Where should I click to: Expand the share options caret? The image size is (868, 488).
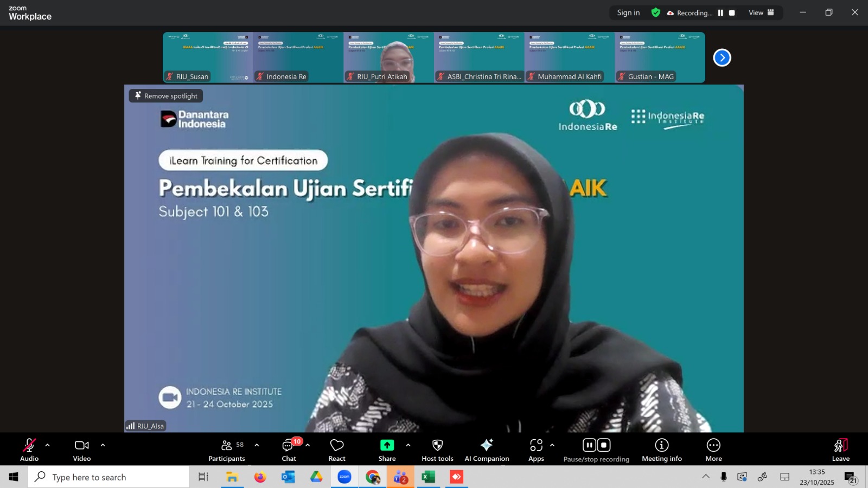coord(408,445)
